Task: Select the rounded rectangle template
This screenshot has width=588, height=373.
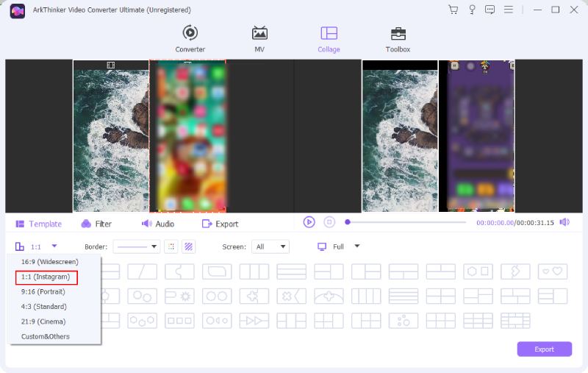Action: tap(217, 271)
